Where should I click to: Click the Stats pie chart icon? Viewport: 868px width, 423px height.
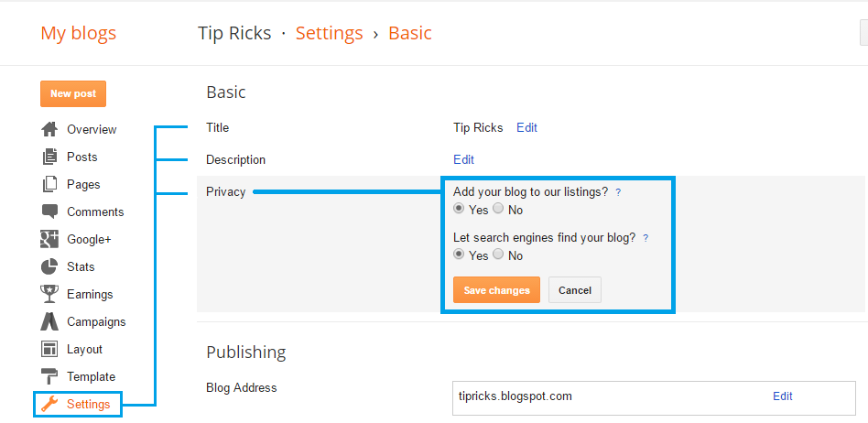(49, 266)
